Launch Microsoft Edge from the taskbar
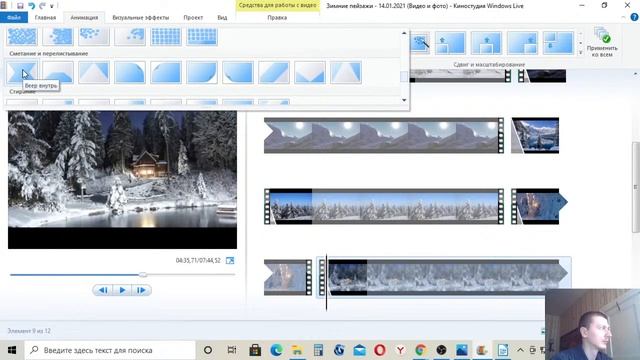Image resolution: width=640 pixels, height=360 pixels. point(276,350)
